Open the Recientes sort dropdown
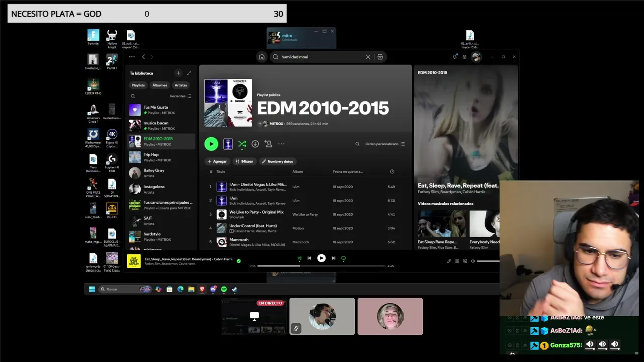This screenshot has width=644, height=362. [181, 96]
